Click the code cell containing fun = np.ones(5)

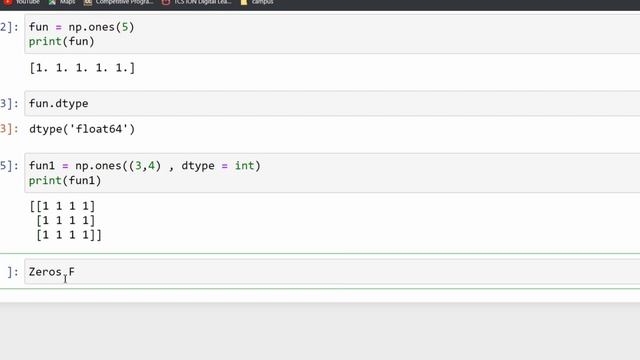[x=332, y=34]
